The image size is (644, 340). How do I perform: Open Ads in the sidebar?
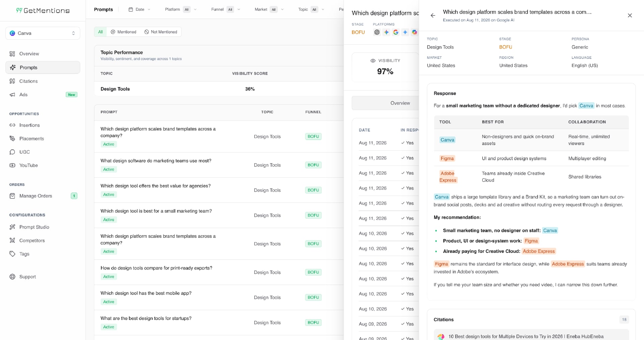pos(43,95)
